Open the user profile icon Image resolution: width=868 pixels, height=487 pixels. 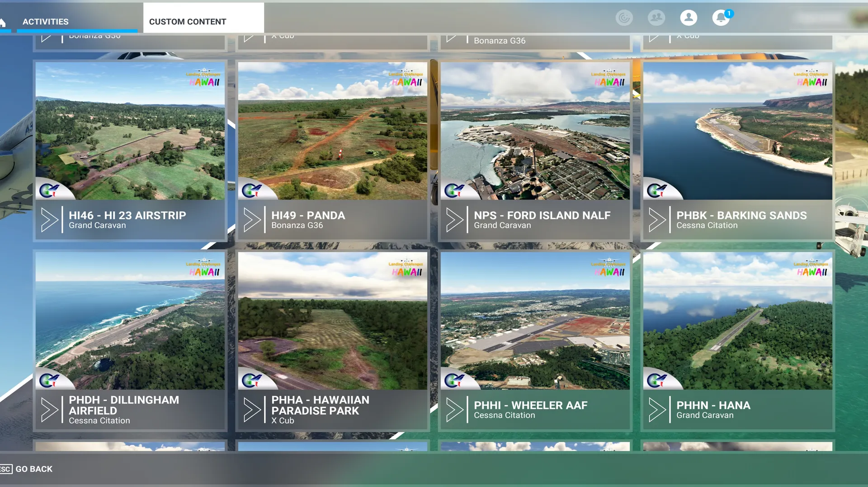pyautogui.click(x=689, y=18)
